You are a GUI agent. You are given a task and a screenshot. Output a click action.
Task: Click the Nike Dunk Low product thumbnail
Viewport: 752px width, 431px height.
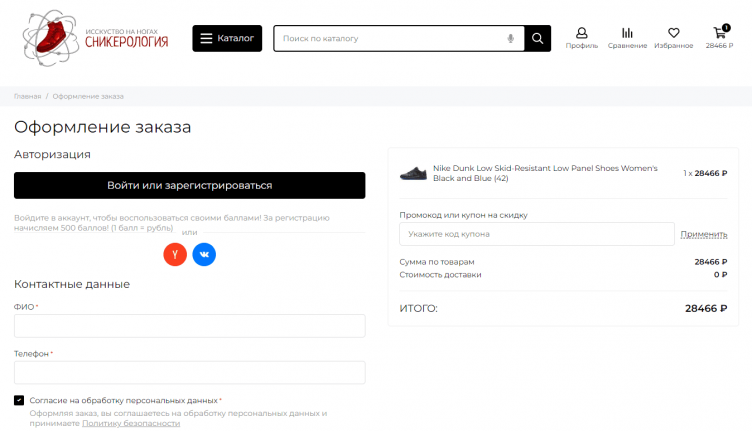(x=413, y=173)
